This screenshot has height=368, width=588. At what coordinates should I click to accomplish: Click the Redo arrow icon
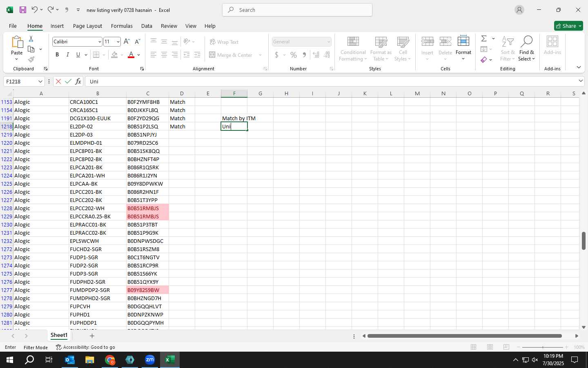(50, 10)
